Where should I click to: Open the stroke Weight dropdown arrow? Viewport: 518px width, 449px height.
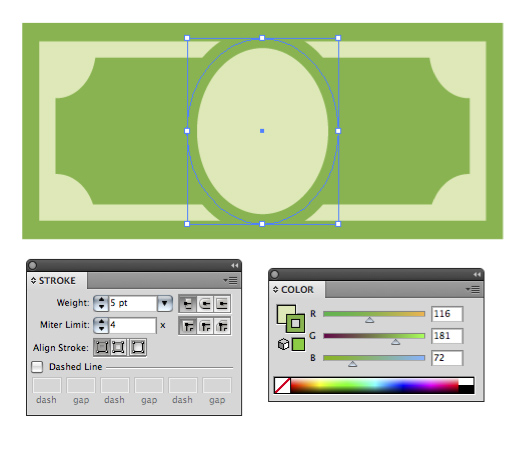(165, 303)
